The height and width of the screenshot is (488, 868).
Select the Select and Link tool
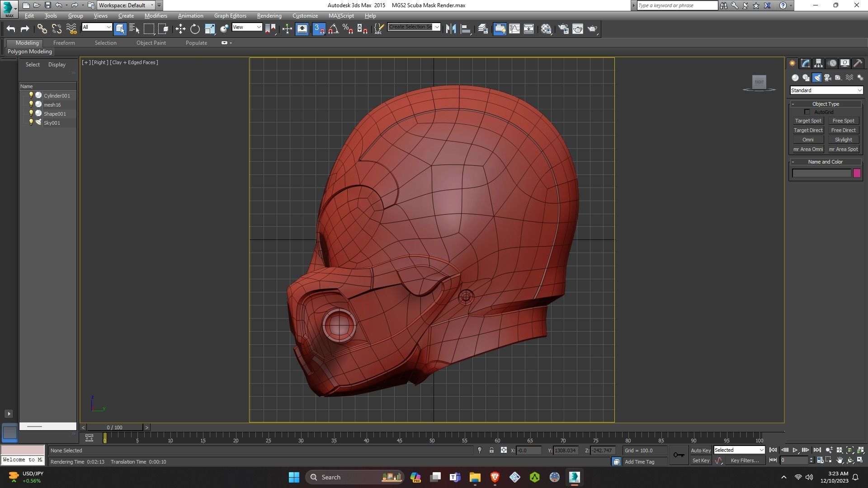(x=42, y=29)
